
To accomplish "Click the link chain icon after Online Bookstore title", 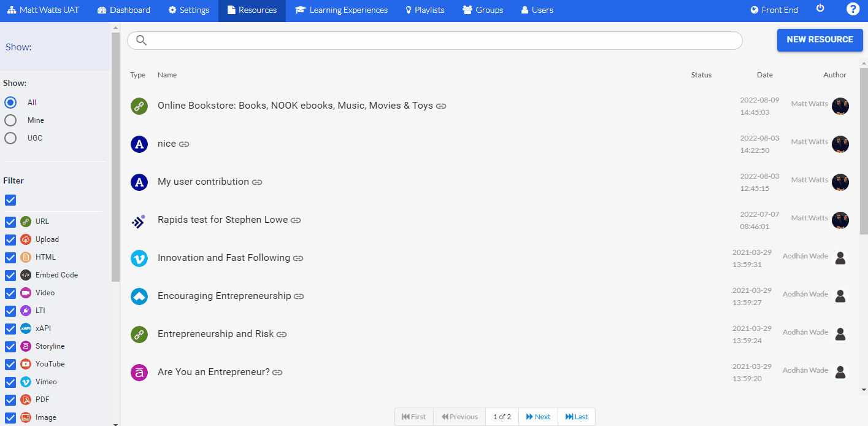I will [441, 106].
